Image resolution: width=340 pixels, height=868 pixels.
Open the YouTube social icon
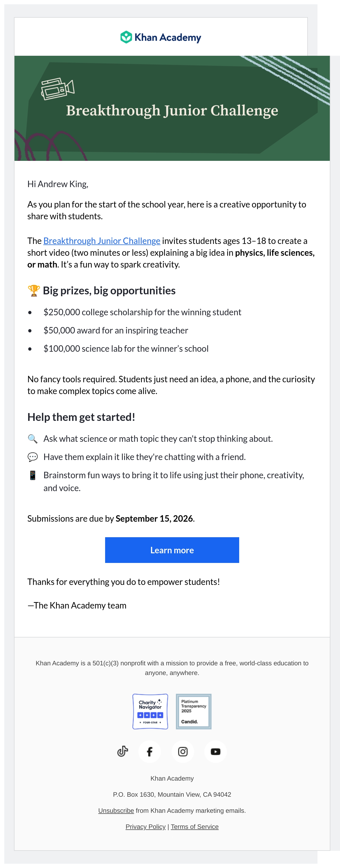215,751
